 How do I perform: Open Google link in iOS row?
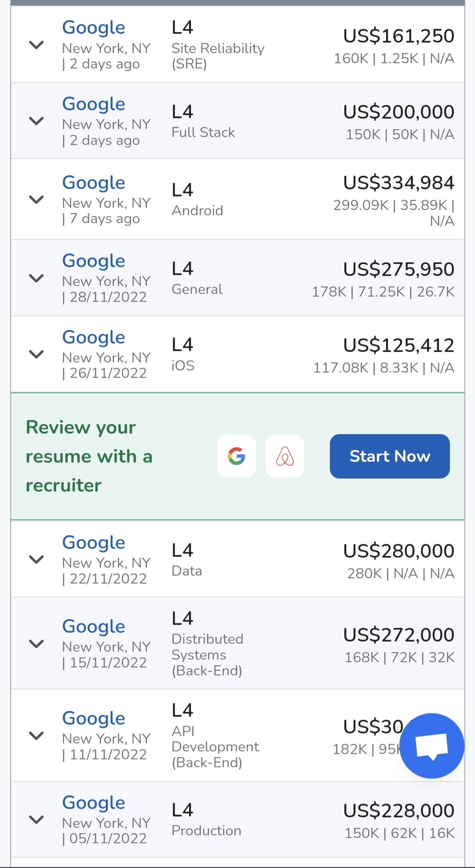click(x=94, y=338)
